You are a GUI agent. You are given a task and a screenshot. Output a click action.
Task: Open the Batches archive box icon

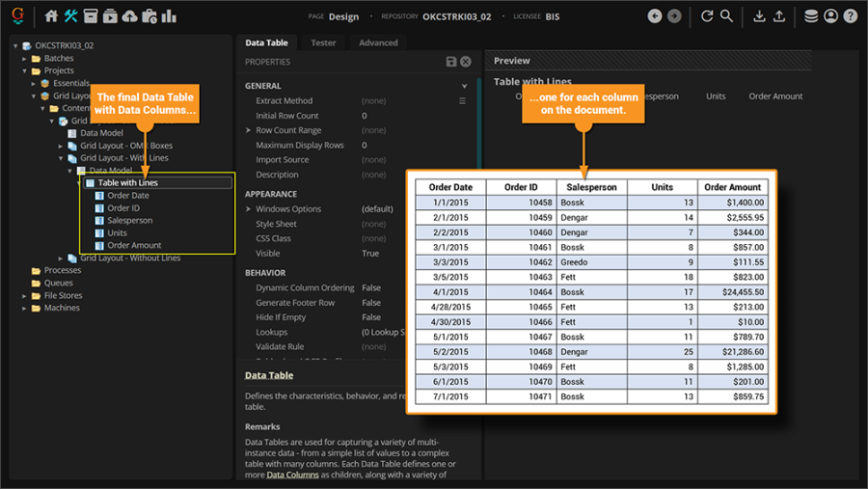[91, 16]
